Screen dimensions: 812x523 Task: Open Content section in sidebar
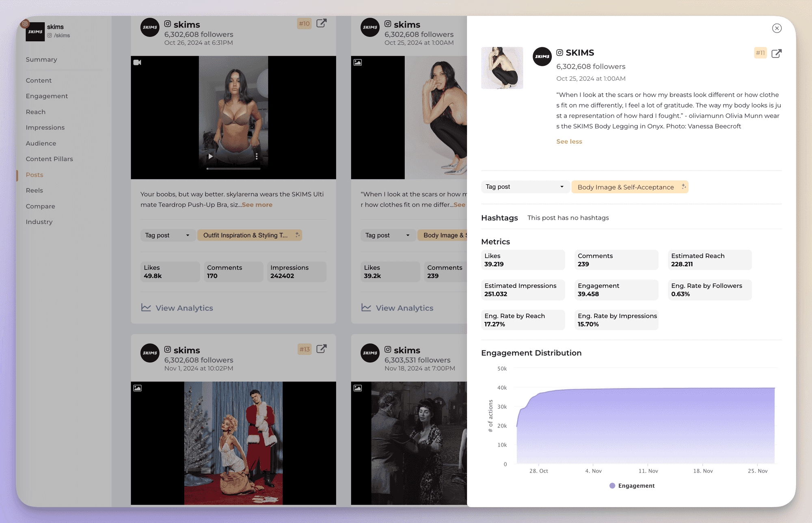[x=39, y=80]
